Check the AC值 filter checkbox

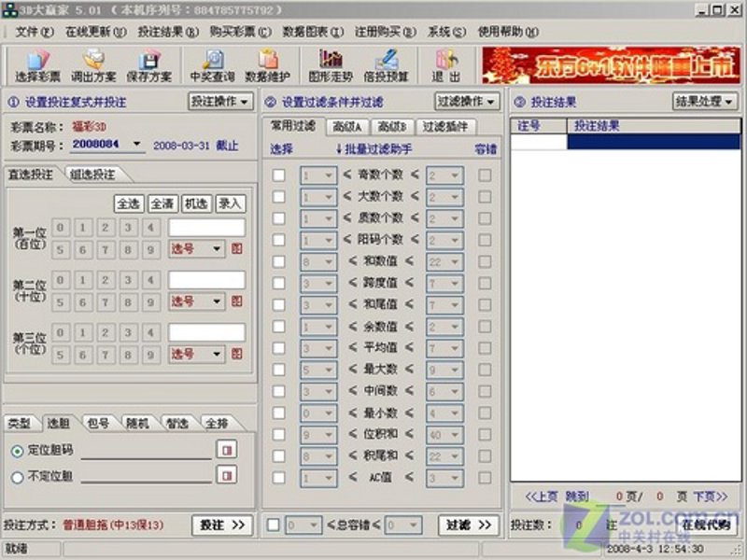278,478
